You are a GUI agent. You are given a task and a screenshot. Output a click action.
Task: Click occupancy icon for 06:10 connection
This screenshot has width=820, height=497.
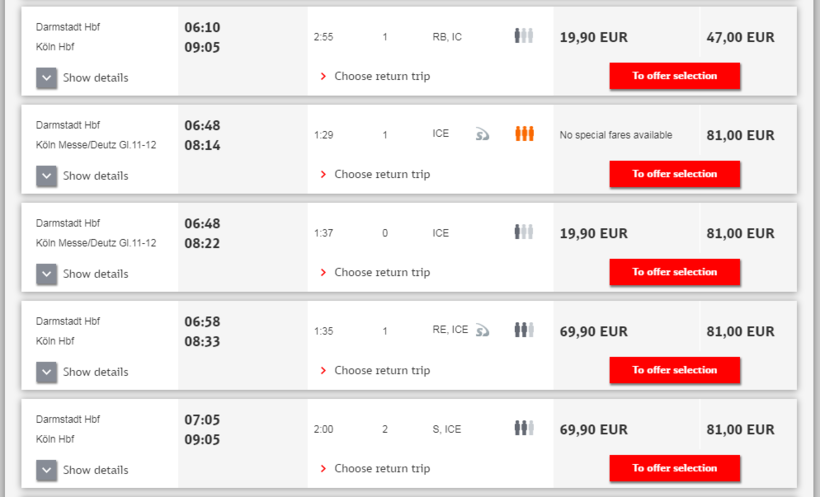524,36
